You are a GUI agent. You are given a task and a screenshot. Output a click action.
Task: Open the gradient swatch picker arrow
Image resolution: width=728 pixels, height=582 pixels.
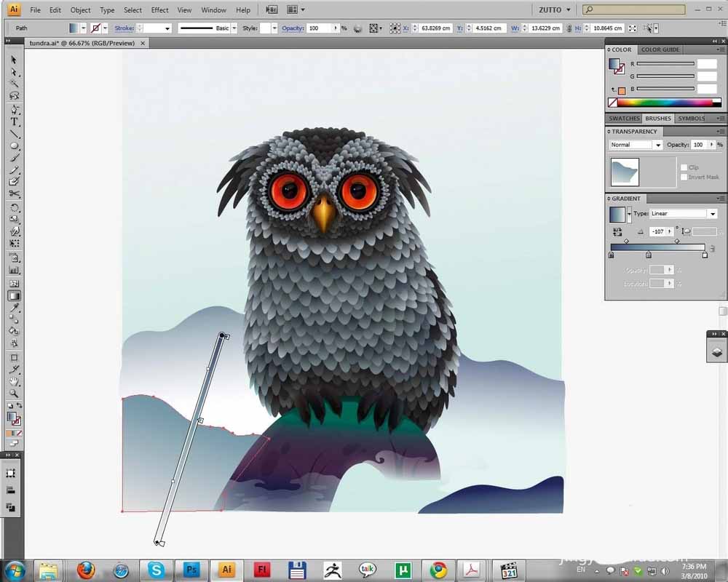629,214
